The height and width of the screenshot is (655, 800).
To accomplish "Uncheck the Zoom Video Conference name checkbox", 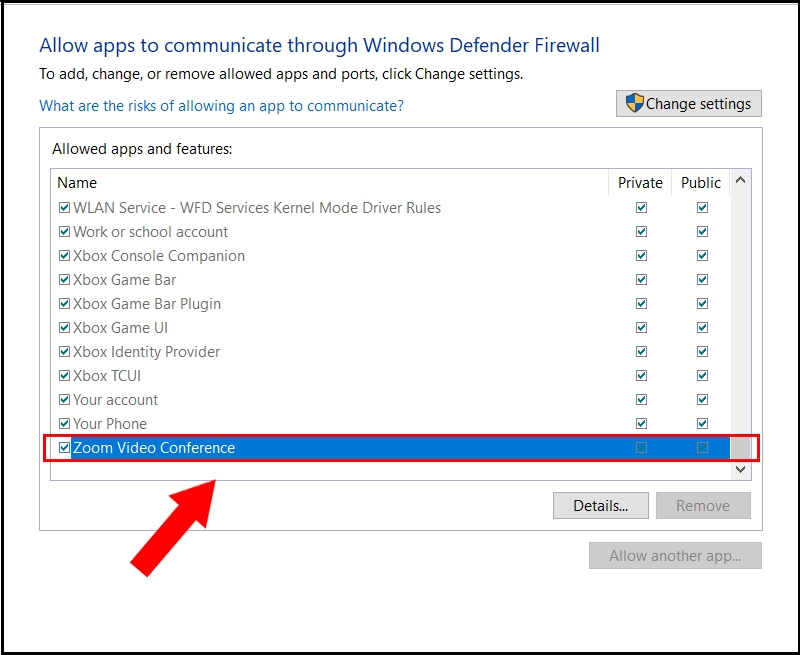I will [65, 448].
